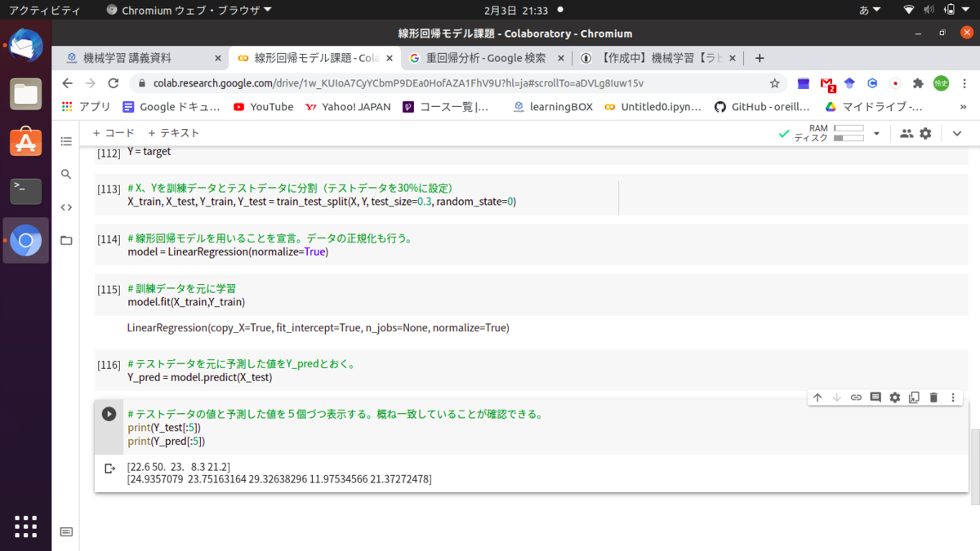
Task: Open Terminal from the dock
Action: pos(25,191)
